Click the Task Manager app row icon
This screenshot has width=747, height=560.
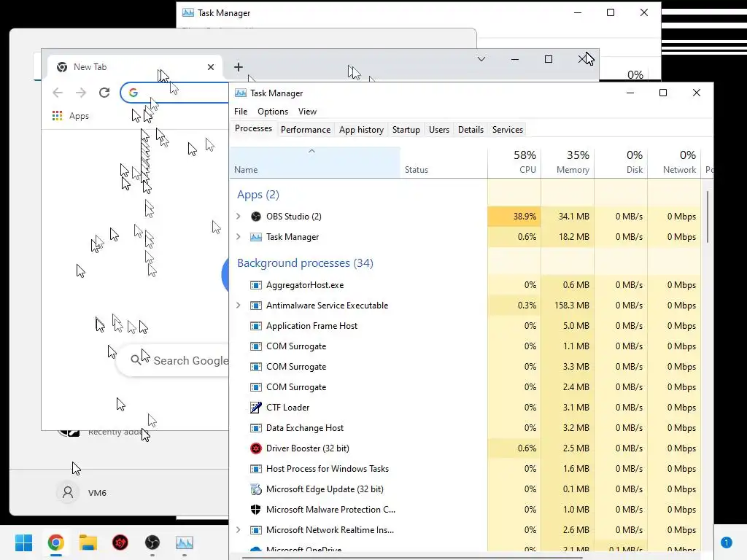coord(256,237)
